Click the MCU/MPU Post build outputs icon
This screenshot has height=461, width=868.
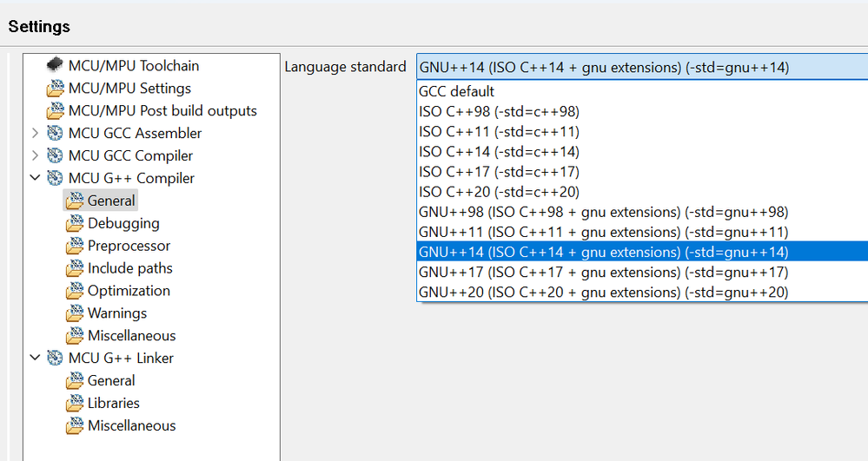(55, 110)
